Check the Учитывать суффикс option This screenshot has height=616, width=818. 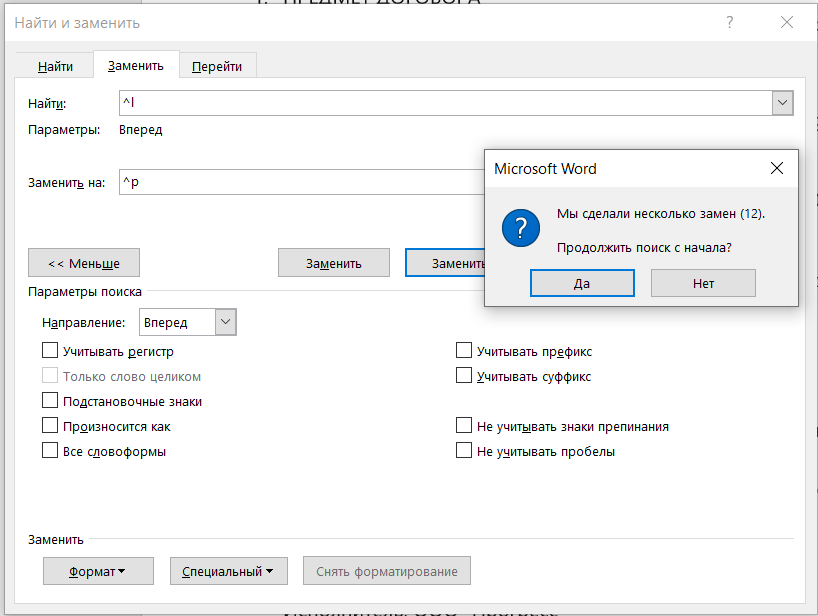464,375
